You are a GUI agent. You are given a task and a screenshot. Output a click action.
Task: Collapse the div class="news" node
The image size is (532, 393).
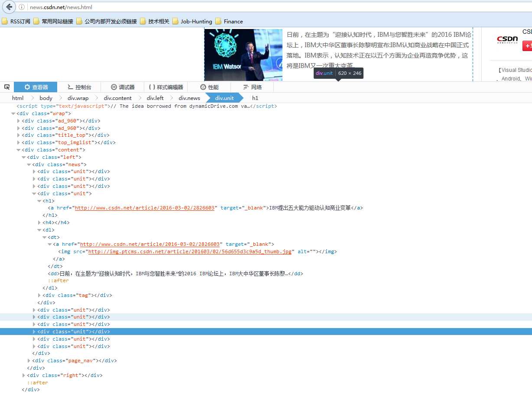pyautogui.click(x=29, y=164)
